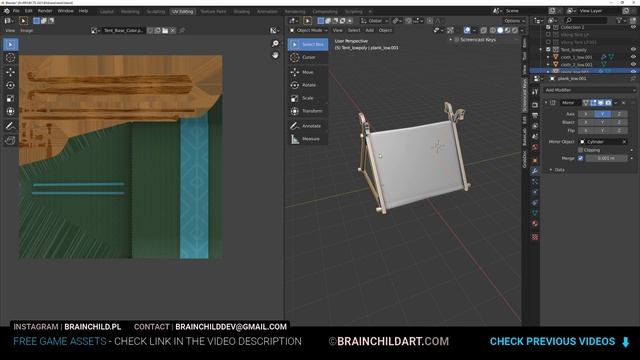Image resolution: width=640 pixels, height=360 pixels.
Task: Toggle X-ray display in the 3D viewport
Action: coord(484,30)
